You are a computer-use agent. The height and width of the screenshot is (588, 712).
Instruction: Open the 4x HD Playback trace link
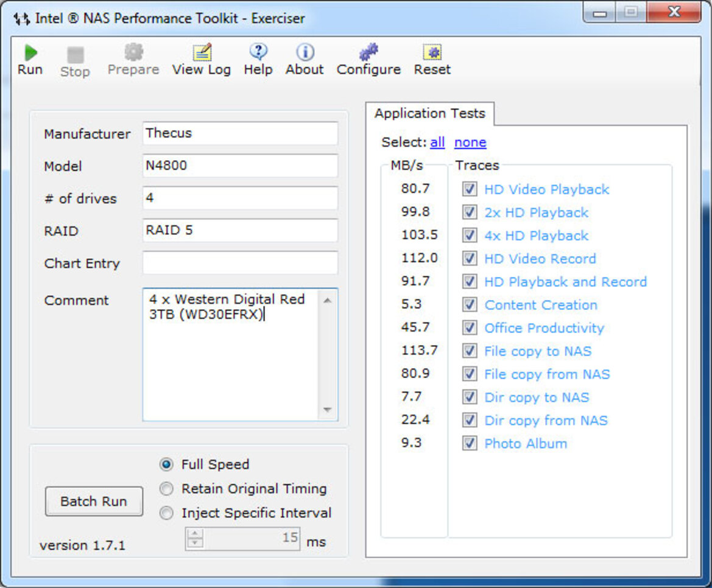click(536, 236)
